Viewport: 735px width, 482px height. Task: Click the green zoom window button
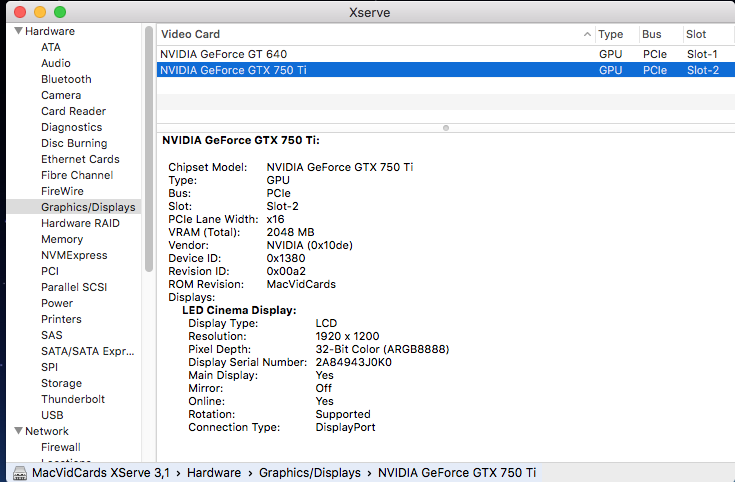[60, 12]
